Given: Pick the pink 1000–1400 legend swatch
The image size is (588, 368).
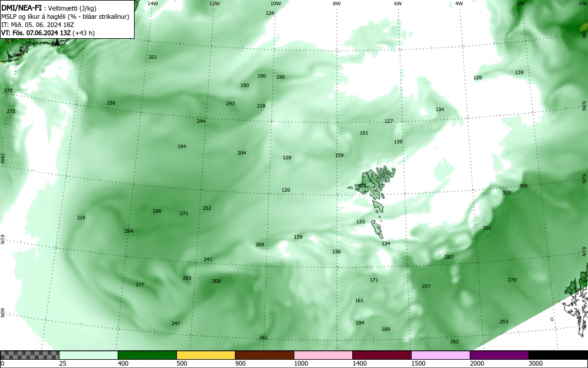Looking at the screenshot, I should click(x=323, y=355).
